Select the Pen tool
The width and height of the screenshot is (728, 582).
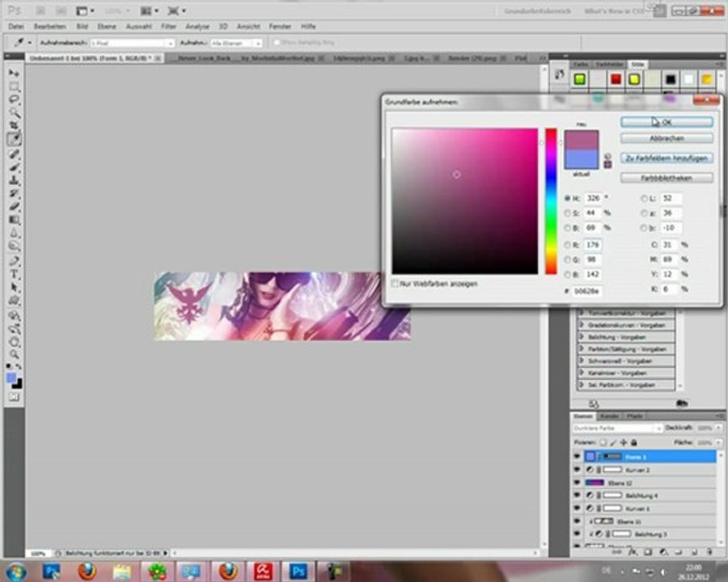point(14,261)
